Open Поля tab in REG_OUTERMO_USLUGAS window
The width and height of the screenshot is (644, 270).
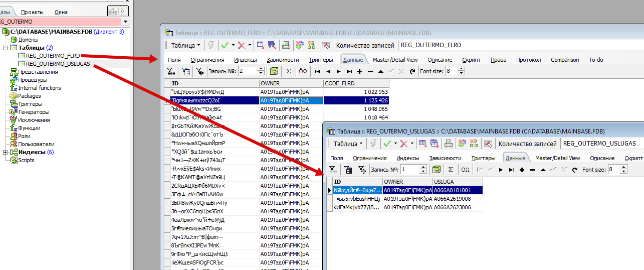click(337, 158)
